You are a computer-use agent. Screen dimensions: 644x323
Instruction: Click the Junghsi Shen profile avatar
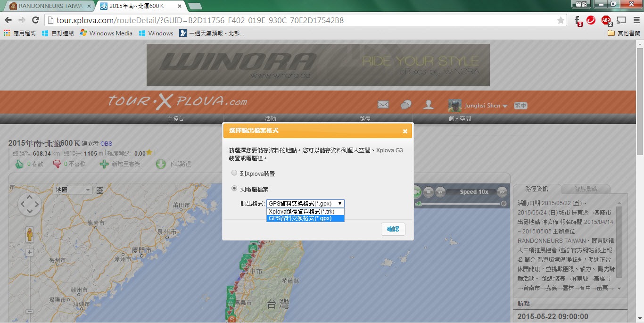point(455,106)
